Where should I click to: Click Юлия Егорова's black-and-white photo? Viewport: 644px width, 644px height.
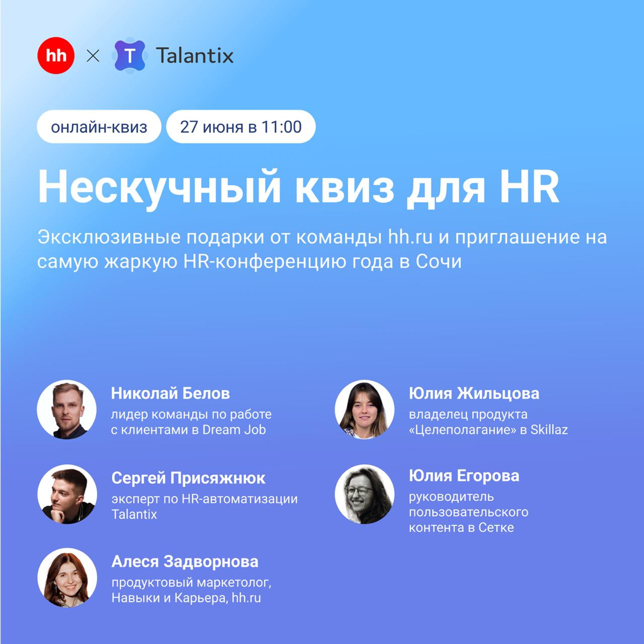(x=365, y=494)
